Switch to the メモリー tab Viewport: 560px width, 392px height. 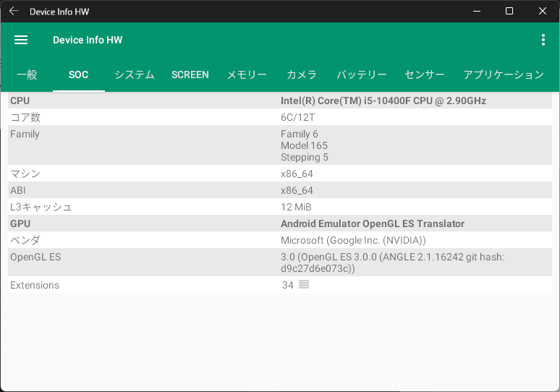(x=247, y=74)
